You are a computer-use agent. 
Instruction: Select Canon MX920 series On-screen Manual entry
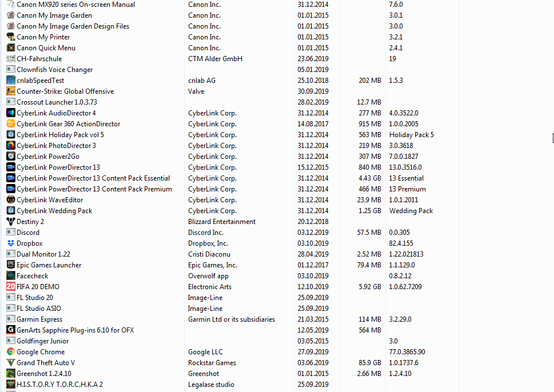click(x=75, y=5)
